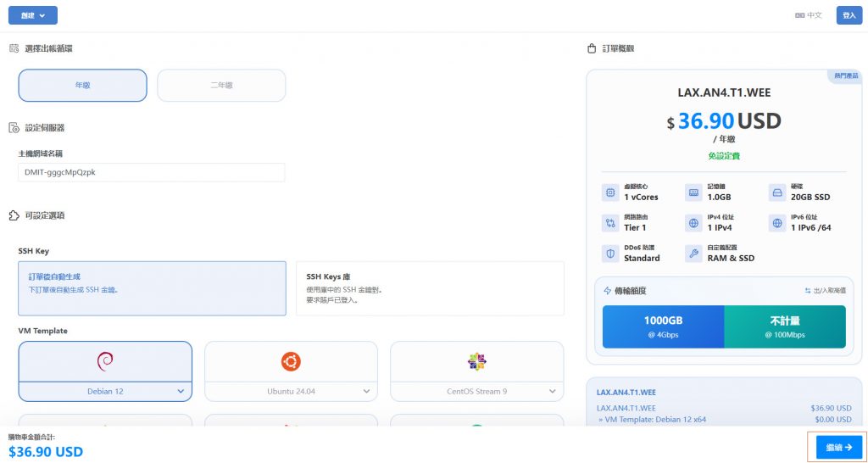Select the CentOS logo template card
The width and height of the screenshot is (868, 463).
(x=476, y=361)
